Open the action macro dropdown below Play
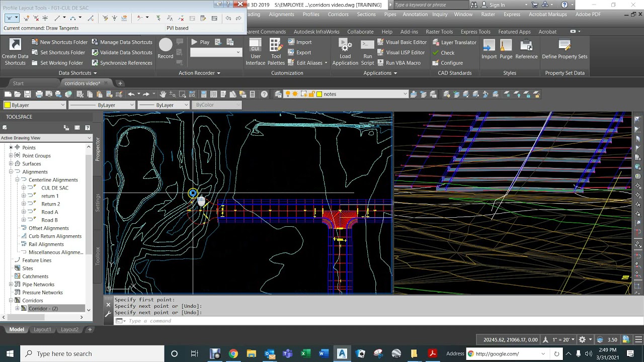The image size is (644, 362). pos(216,52)
